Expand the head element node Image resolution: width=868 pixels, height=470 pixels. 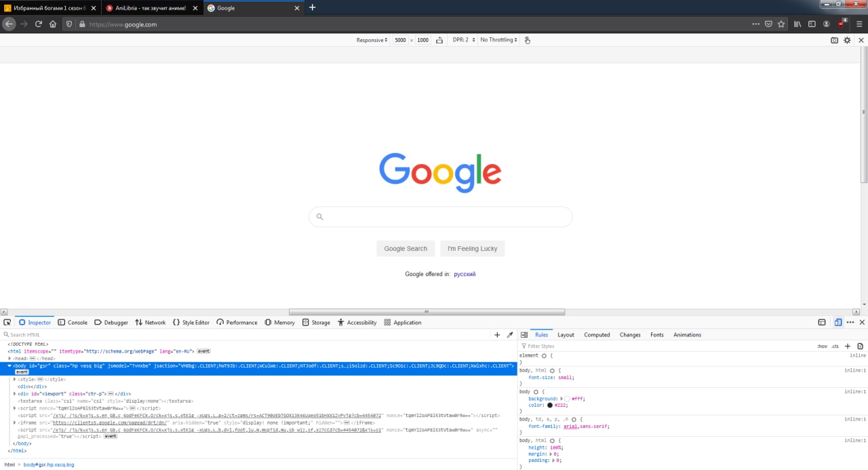pos(10,358)
